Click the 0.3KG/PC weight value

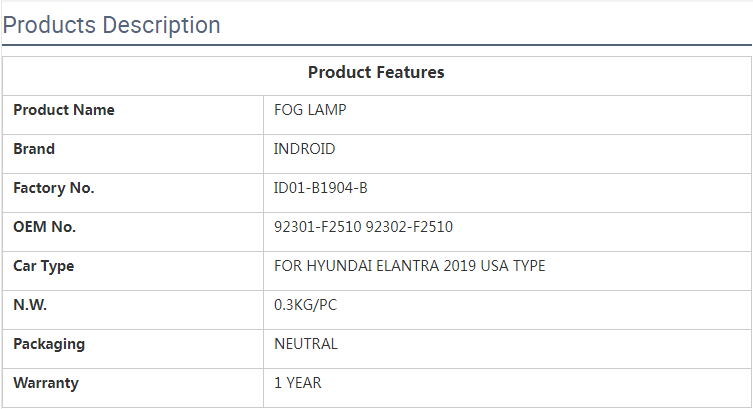(306, 305)
